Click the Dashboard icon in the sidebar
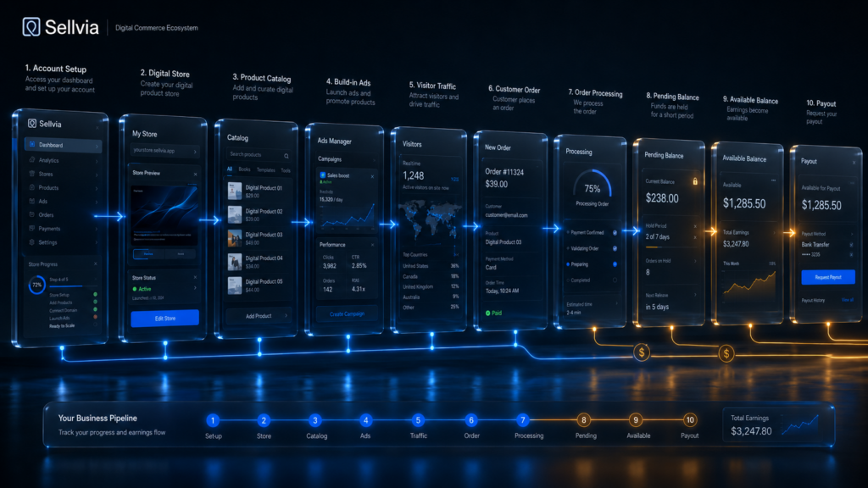 click(x=32, y=144)
